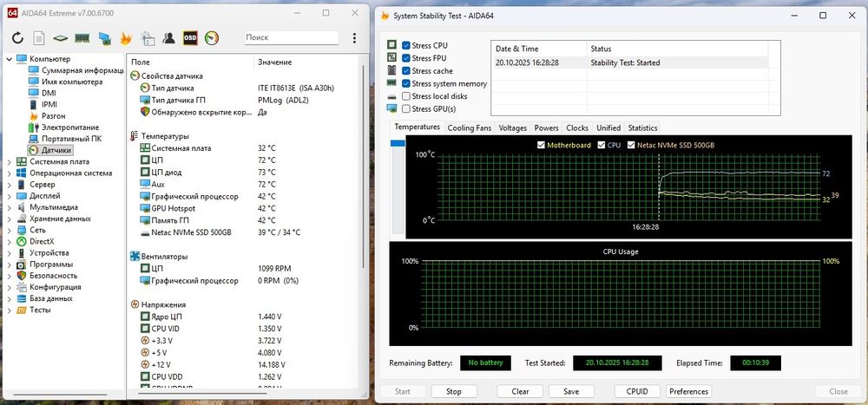The width and height of the screenshot is (868, 405).
Task: Expand the DirectX tree node
Action: 9,241
